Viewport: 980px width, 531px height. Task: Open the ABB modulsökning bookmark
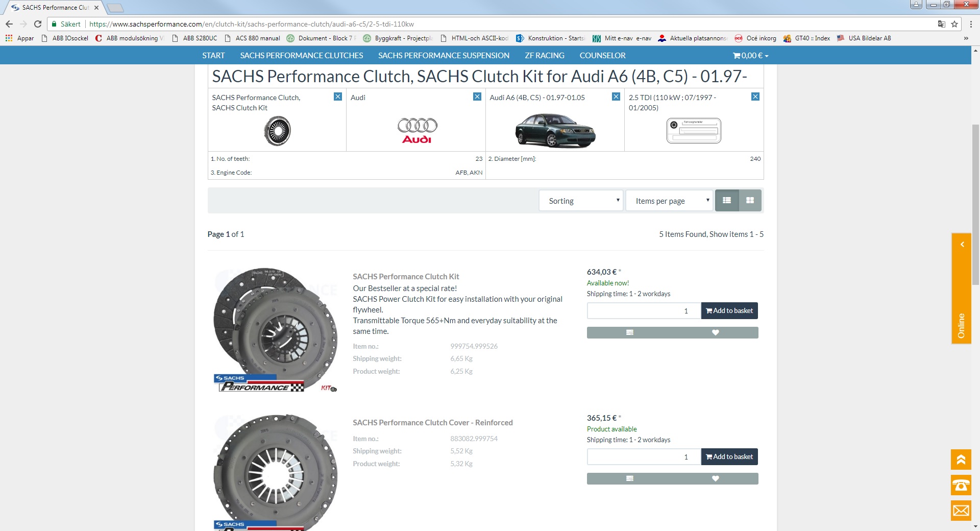130,38
